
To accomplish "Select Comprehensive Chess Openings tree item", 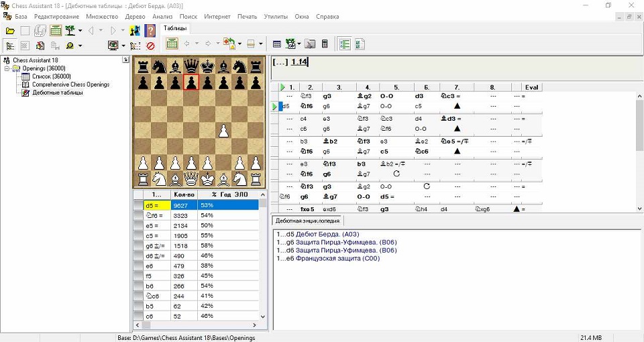I will click(70, 84).
